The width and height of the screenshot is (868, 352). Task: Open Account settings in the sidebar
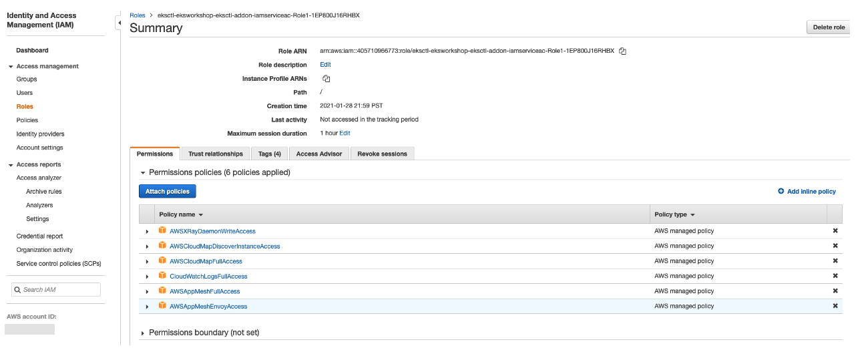[x=40, y=148]
